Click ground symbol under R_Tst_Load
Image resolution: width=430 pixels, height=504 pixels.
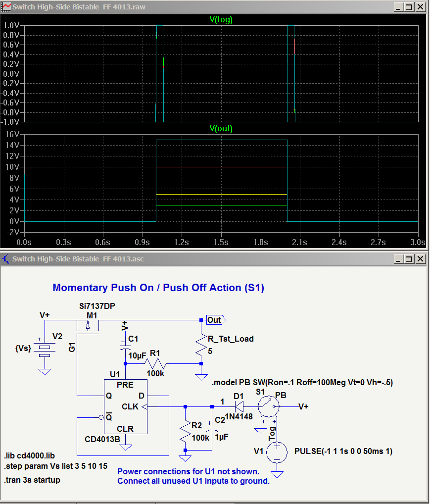(x=201, y=377)
